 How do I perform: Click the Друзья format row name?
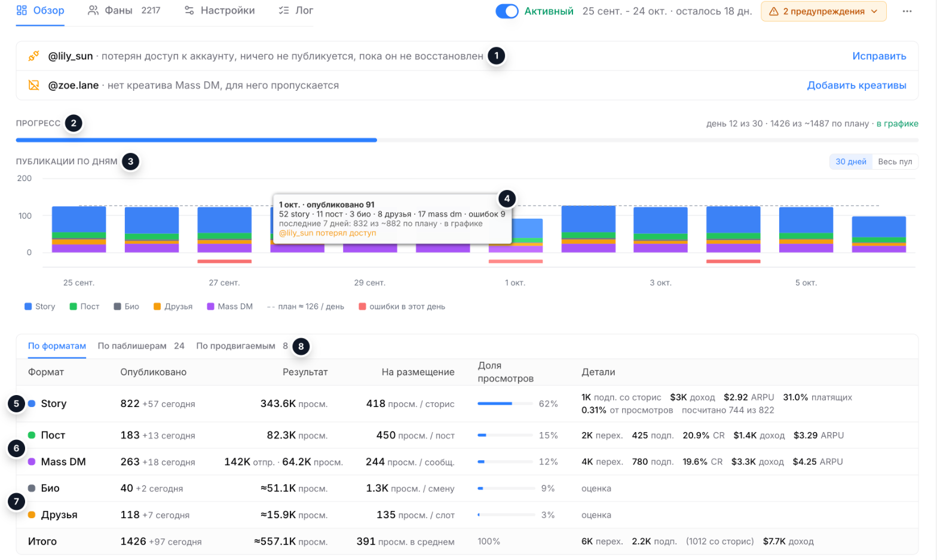[x=59, y=515]
